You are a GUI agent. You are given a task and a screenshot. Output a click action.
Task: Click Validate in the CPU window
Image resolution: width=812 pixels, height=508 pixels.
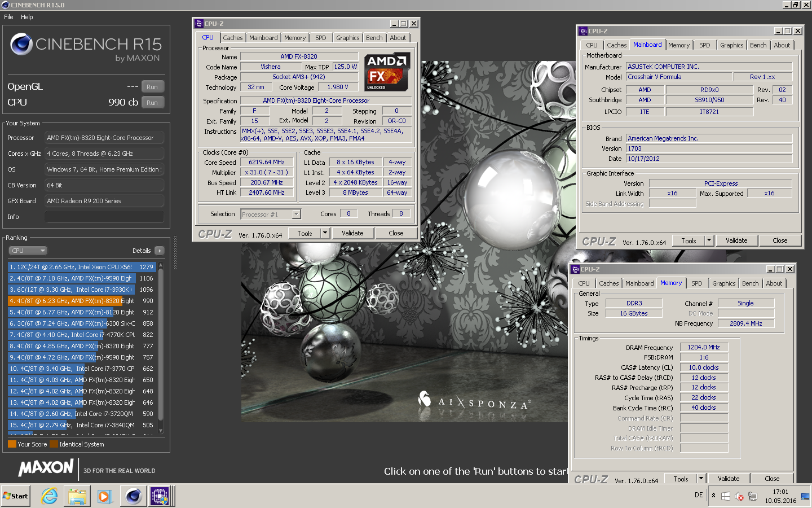[352, 233]
